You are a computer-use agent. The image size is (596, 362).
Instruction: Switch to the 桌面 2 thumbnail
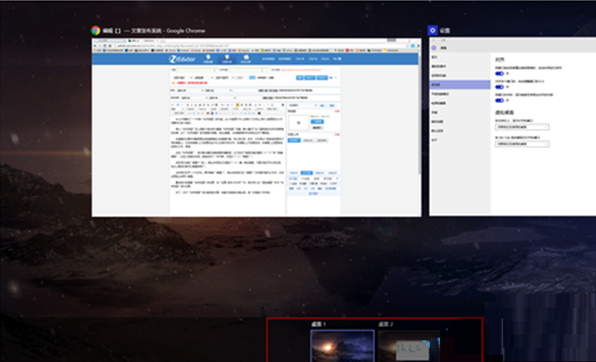click(x=409, y=346)
